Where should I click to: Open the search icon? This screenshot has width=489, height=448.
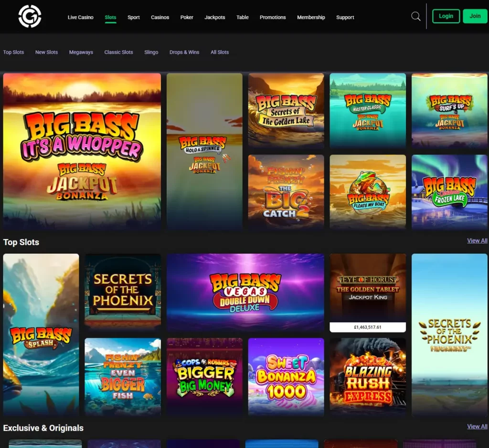coord(415,16)
